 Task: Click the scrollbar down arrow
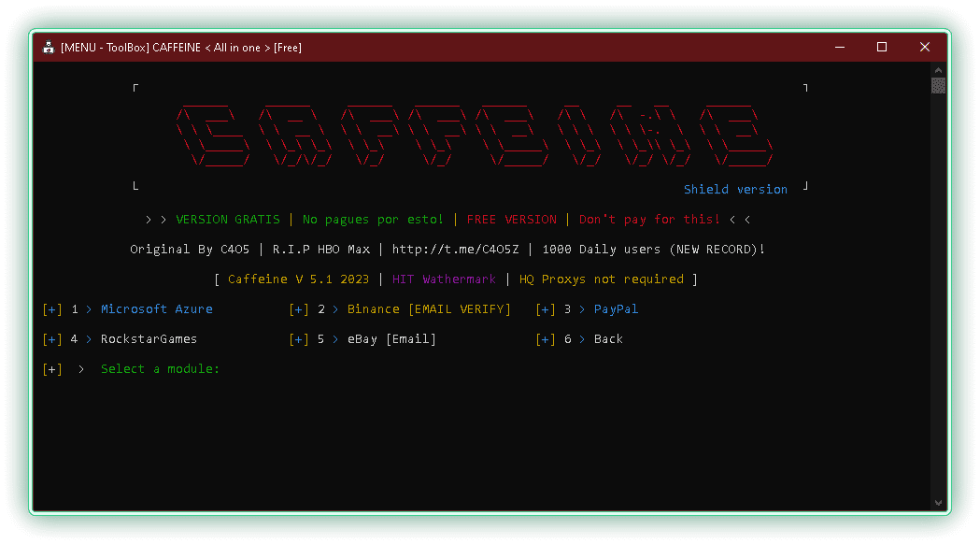[938, 503]
